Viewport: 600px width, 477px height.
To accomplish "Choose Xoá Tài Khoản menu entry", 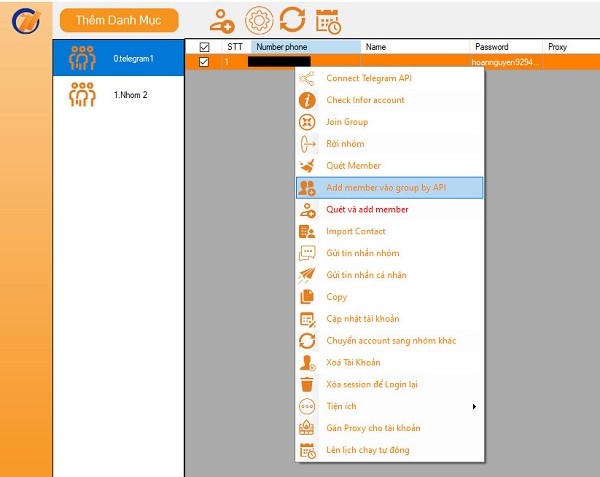I will 390,362.
